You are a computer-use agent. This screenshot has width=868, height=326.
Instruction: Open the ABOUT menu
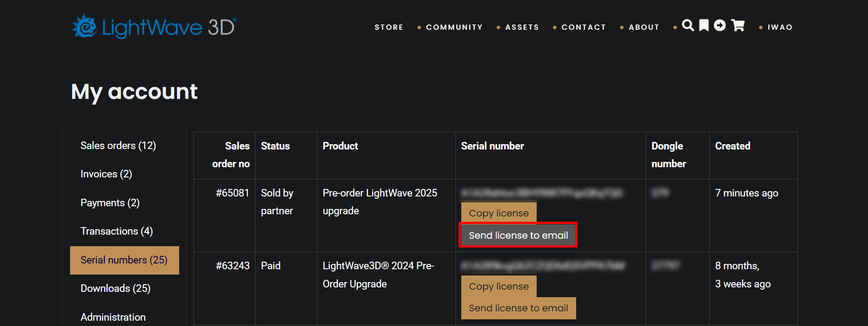click(644, 27)
